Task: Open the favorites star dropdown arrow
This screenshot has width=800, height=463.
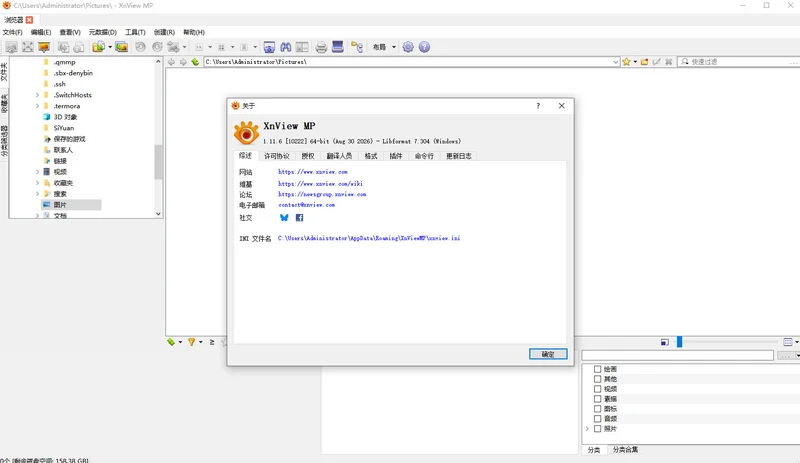Action: (x=635, y=62)
